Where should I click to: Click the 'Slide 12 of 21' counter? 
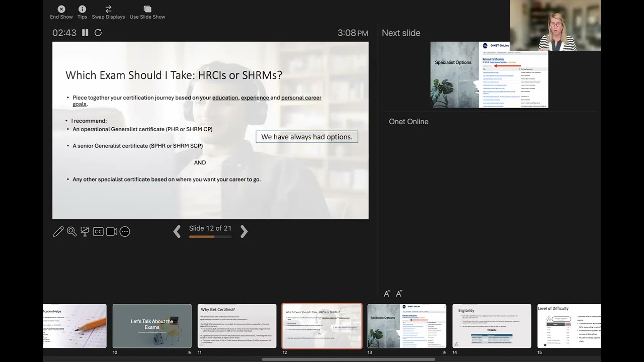pos(210,228)
